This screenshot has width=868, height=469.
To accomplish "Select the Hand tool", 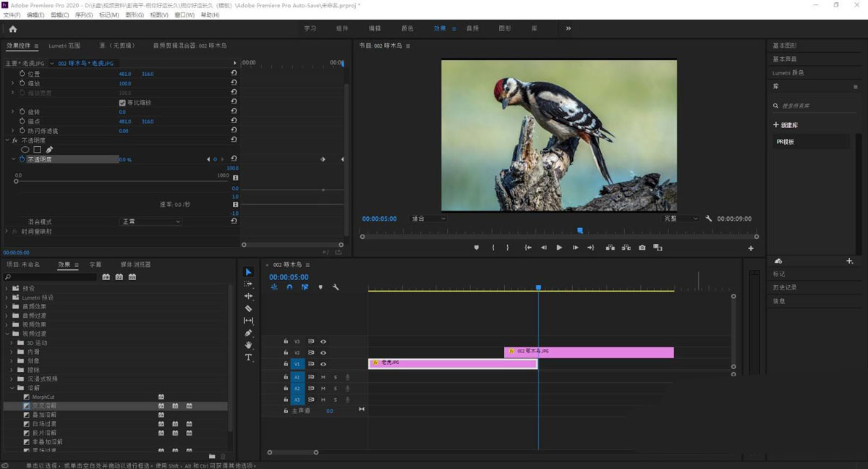I will coord(249,345).
